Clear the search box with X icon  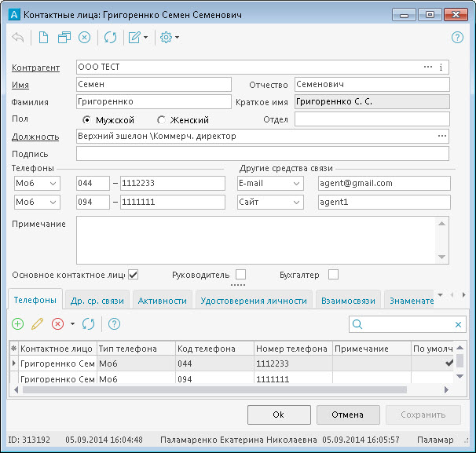pos(459,324)
